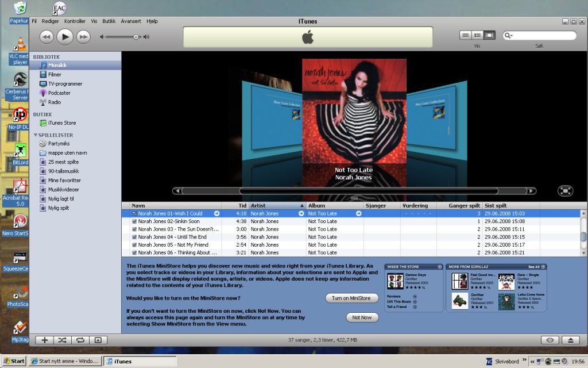Toggle the MiniStore eye button
The height and width of the screenshot is (368, 588).
click(550, 340)
